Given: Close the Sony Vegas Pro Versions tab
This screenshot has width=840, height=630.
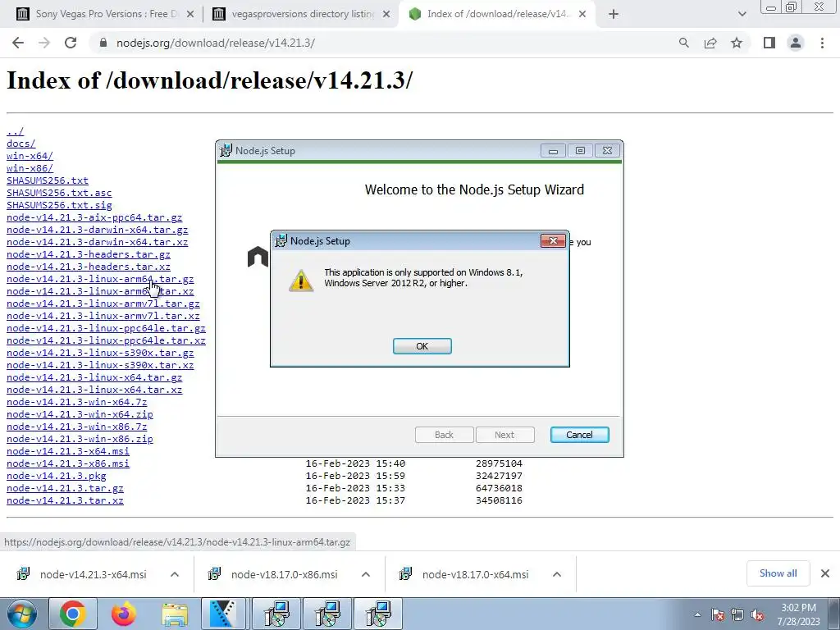Looking at the screenshot, I should pyautogui.click(x=190, y=15).
